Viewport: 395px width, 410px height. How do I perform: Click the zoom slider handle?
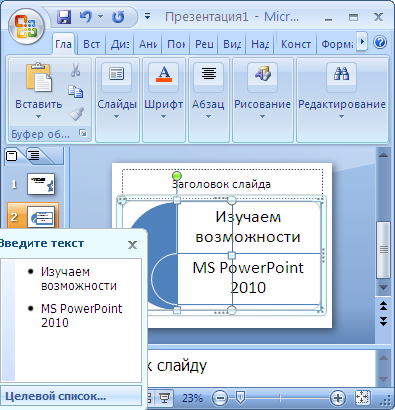coord(239,397)
